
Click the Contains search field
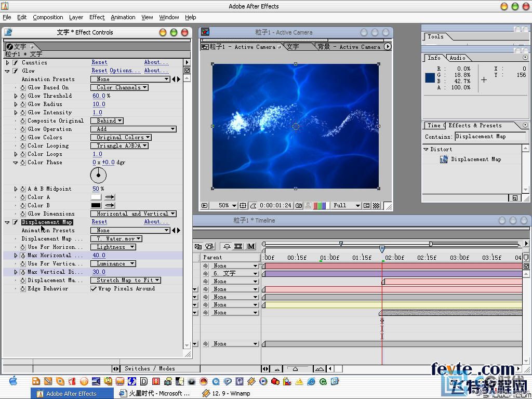pos(489,137)
